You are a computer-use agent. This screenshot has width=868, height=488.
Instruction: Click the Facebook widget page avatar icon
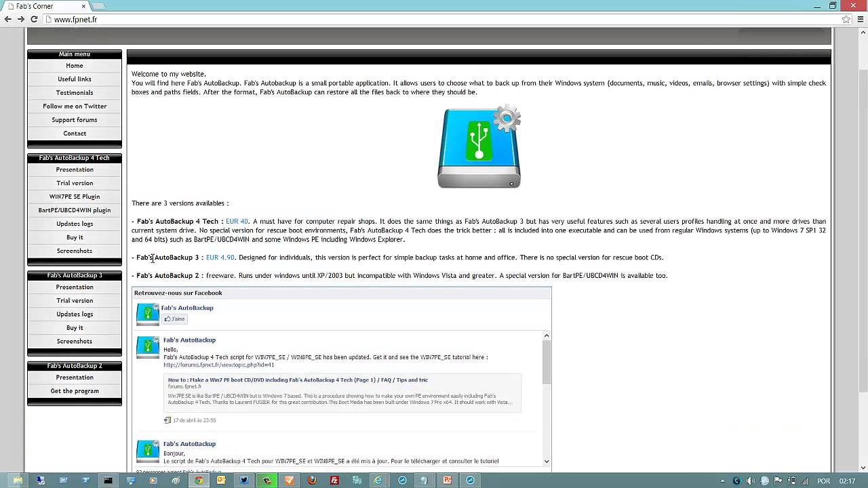(x=148, y=314)
